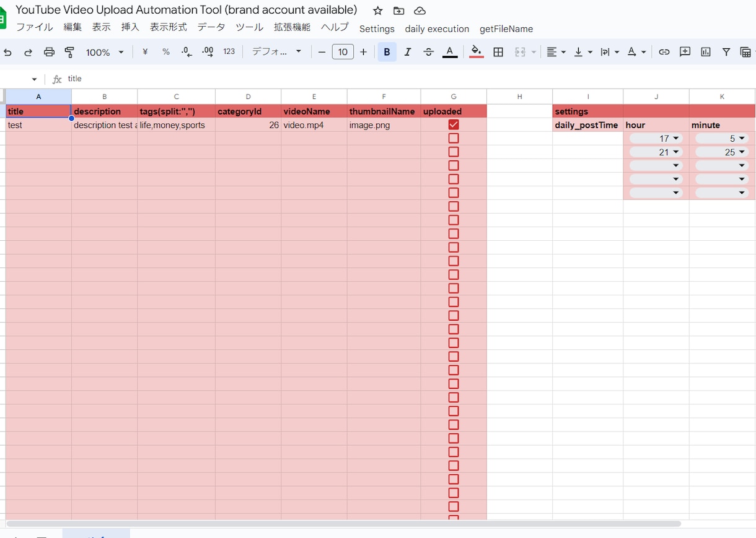Uncheck the uploaded checkbox for test row
Viewport: 756px width, 538px height.
click(x=454, y=125)
